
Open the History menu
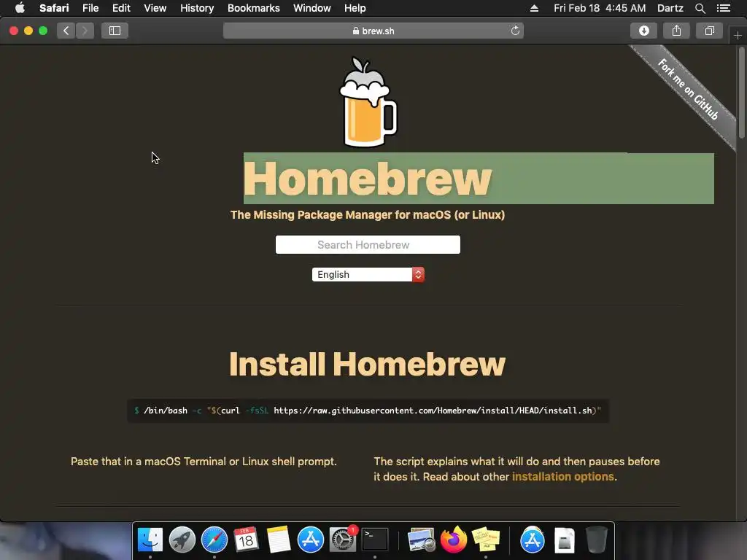coord(197,8)
